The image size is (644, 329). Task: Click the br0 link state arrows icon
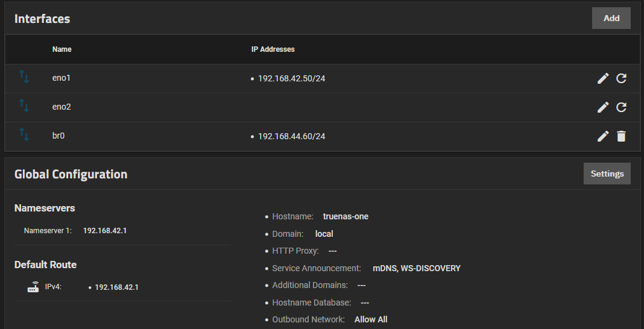pyautogui.click(x=24, y=134)
